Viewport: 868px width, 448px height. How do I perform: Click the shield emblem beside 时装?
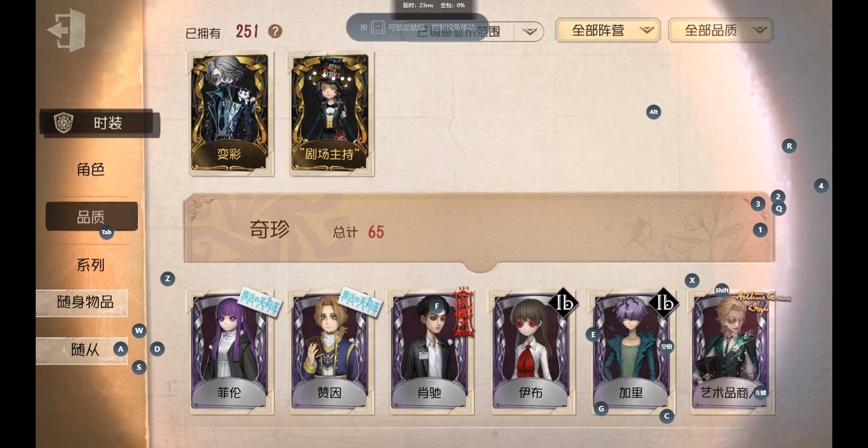(x=64, y=123)
